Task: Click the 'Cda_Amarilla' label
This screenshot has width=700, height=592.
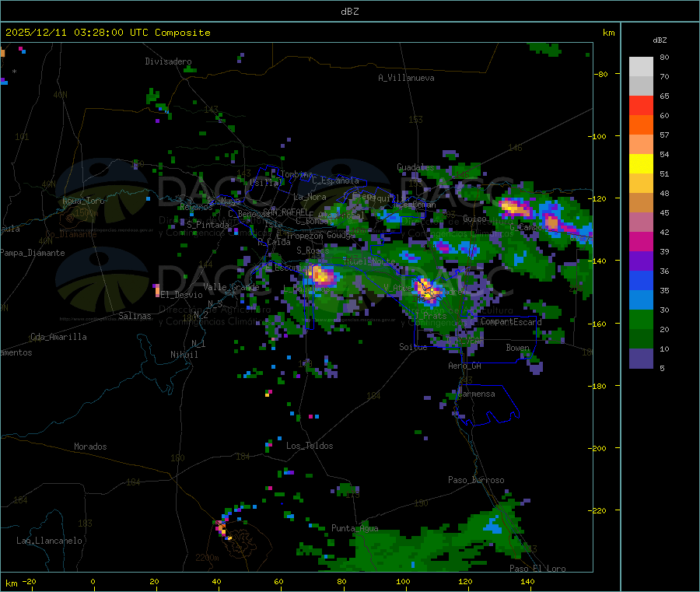Action: (58, 337)
